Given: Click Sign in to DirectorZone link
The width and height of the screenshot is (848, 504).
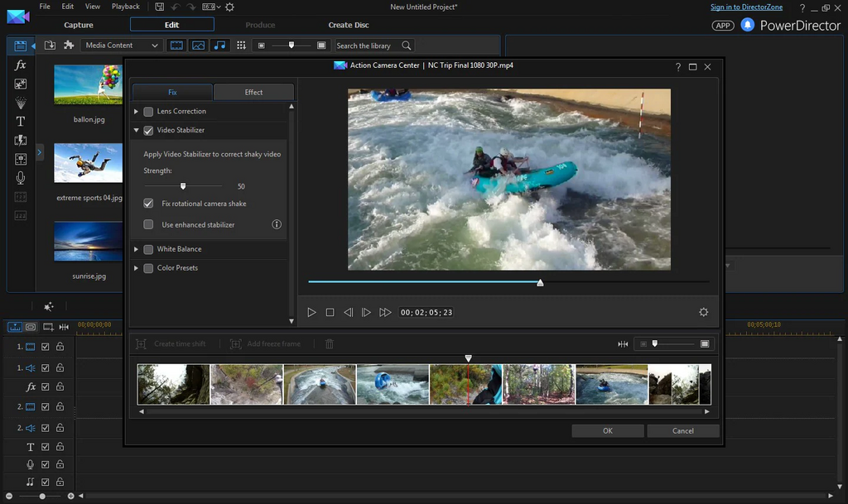Looking at the screenshot, I should (x=746, y=7).
